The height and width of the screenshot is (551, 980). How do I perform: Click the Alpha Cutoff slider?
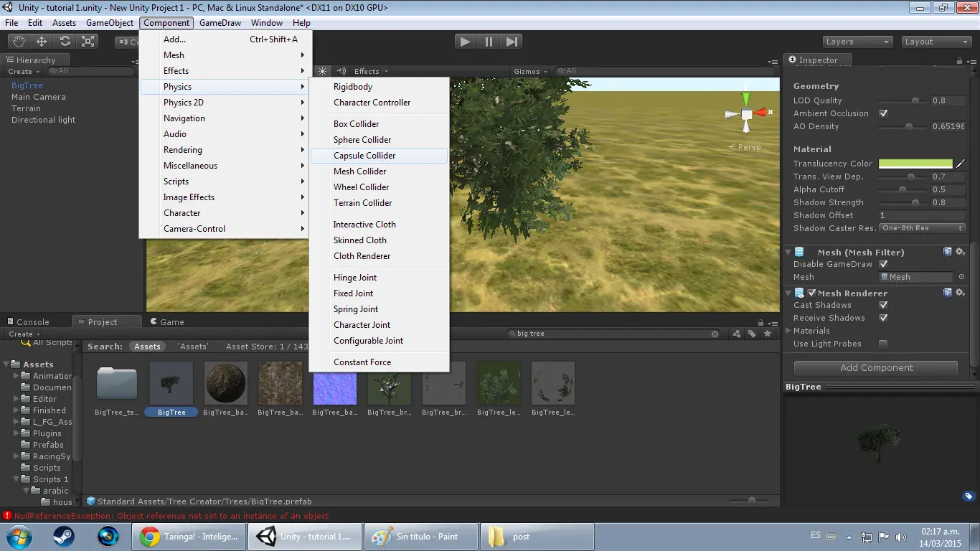point(903,189)
